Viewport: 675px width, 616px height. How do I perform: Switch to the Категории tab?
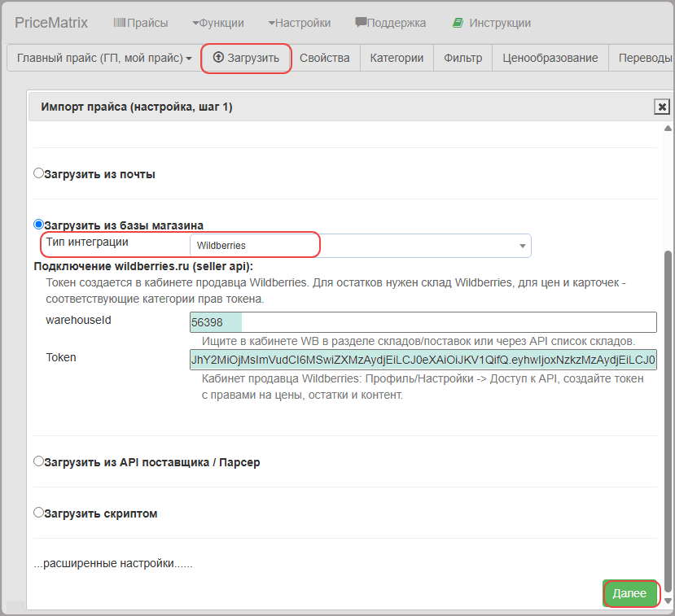pyautogui.click(x=397, y=58)
